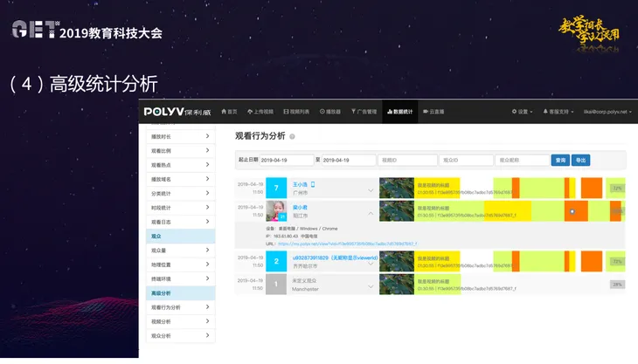Open 分类统计 in the sidebar
Screen dimensions: 638x364
coord(180,194)
